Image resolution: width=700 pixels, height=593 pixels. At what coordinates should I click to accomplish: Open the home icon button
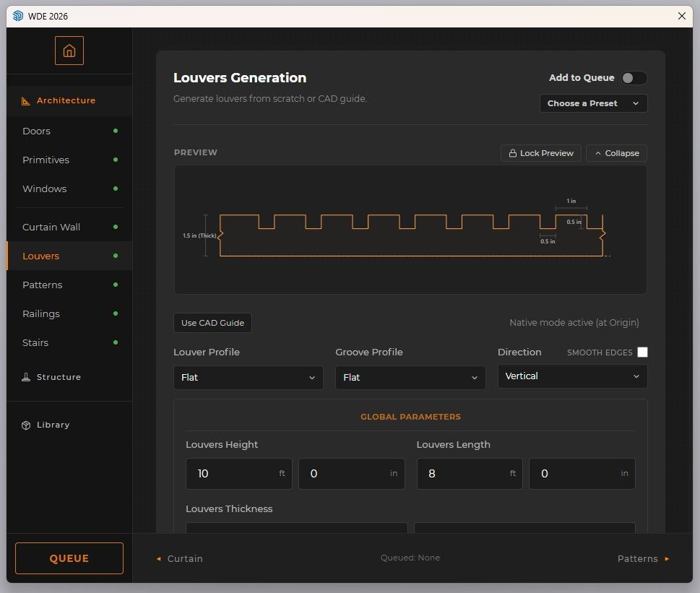pyautogui.click(x=69, y=51)
